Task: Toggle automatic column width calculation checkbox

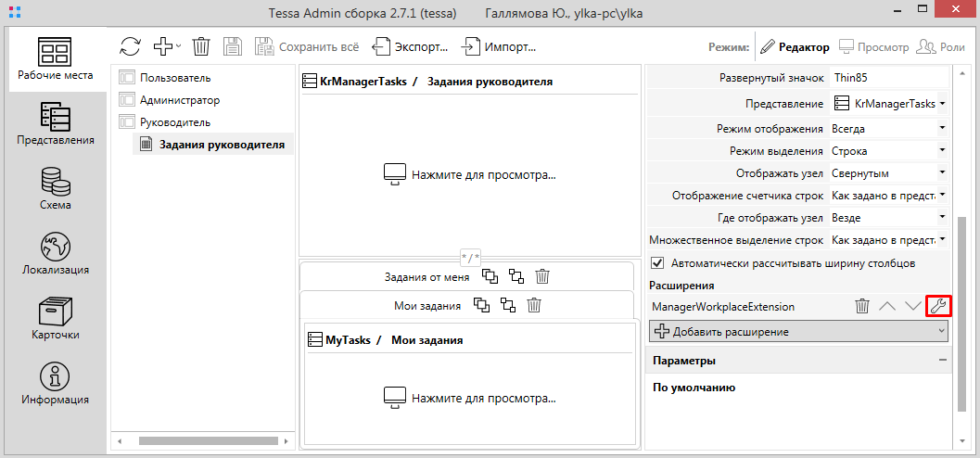Action: [x=657, y=263]
